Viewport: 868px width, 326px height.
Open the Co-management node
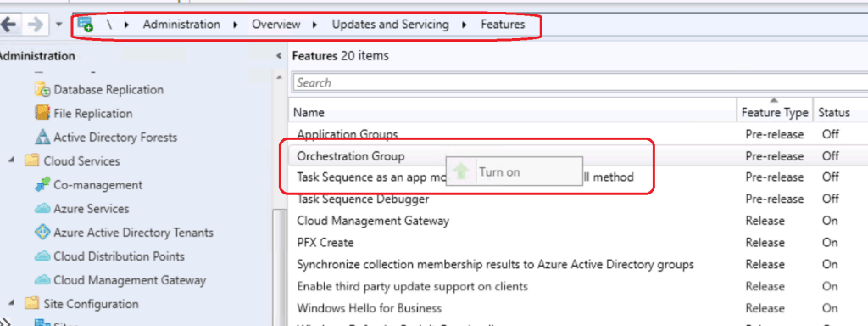click(x=98, y=185)
